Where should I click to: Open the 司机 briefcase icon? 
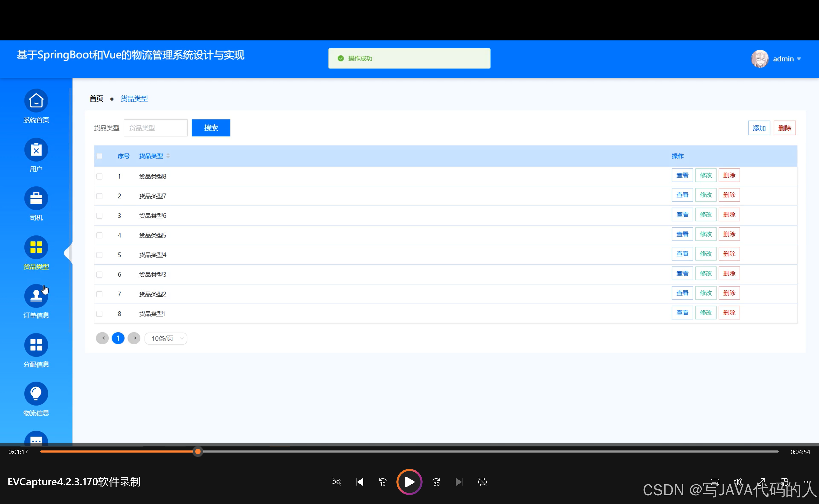point(36,198)
